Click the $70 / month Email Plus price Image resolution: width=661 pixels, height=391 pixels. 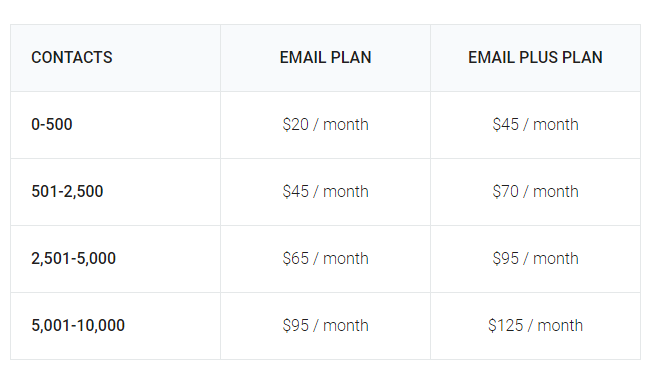[x=535, y=191]
